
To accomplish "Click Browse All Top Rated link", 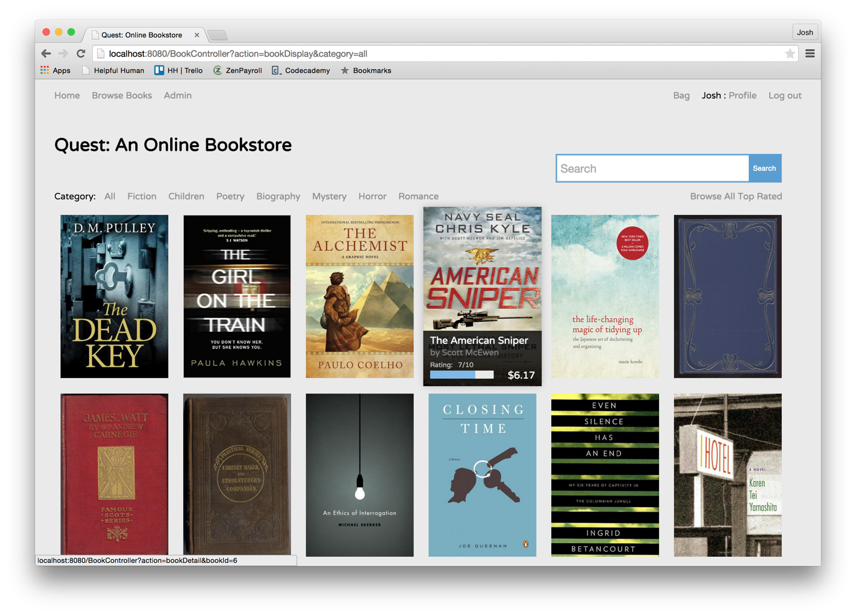I will point(736,196).
